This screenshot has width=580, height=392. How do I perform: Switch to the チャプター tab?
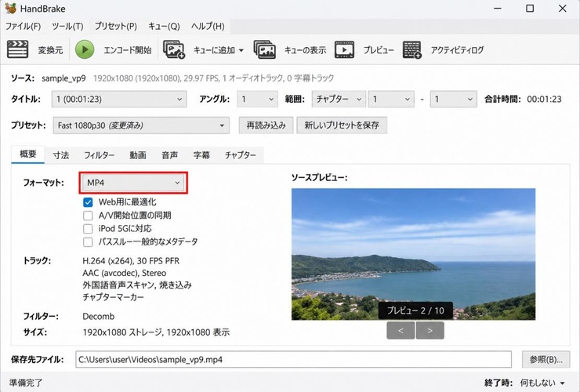tap(241, 155)
